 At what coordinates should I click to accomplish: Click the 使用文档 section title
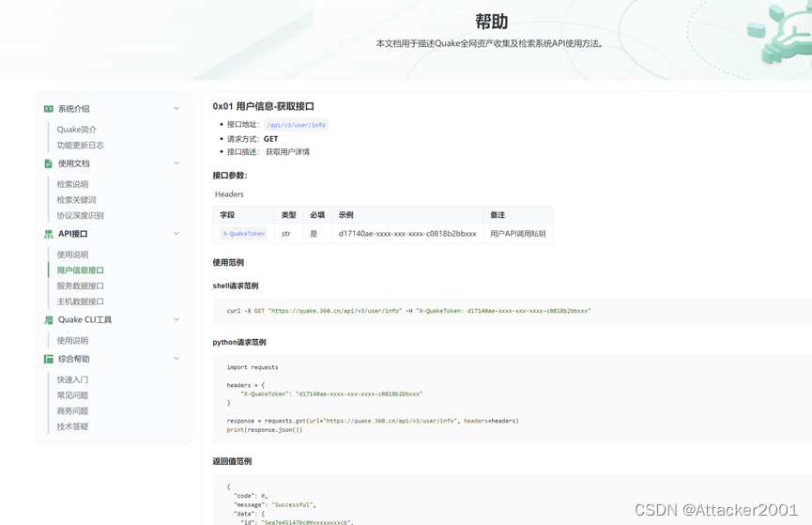[73, 163]
